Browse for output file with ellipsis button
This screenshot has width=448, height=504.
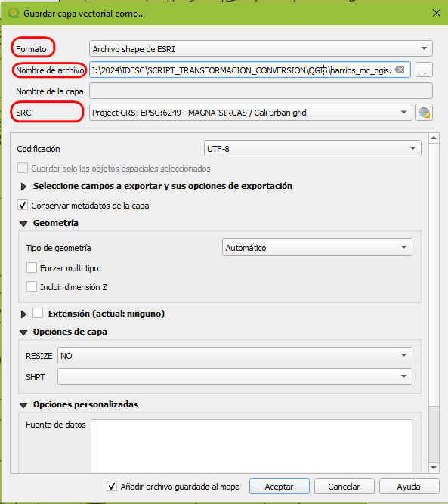point(424,70)
